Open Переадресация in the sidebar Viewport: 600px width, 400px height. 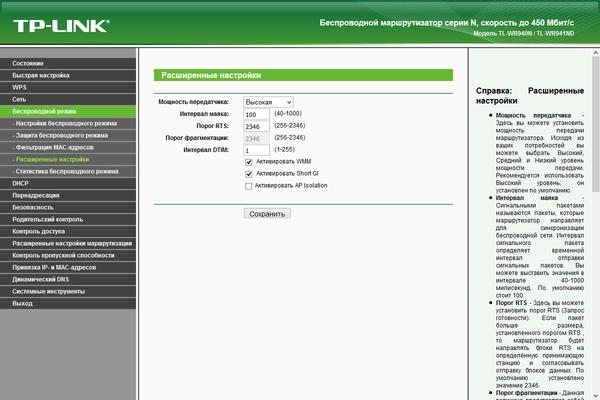pos(68,195)
